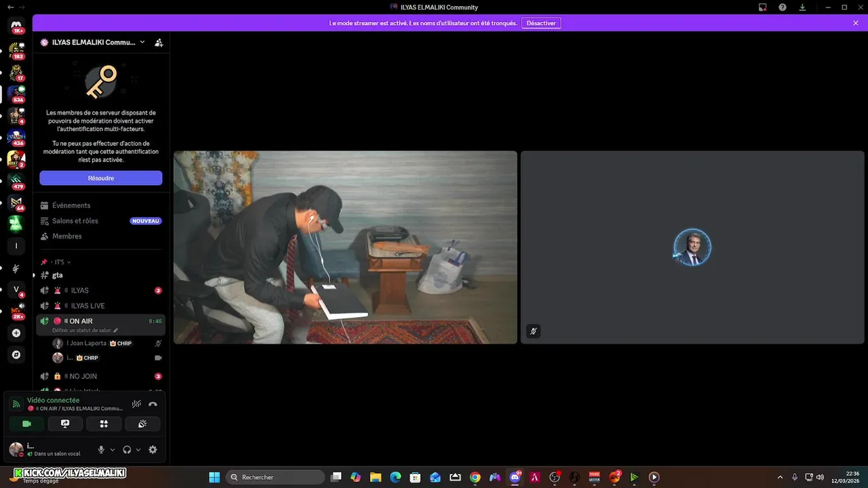Open the soundboard icon in voice panel
The height and width of the screenshot is (488, 868).
point(142,424)
